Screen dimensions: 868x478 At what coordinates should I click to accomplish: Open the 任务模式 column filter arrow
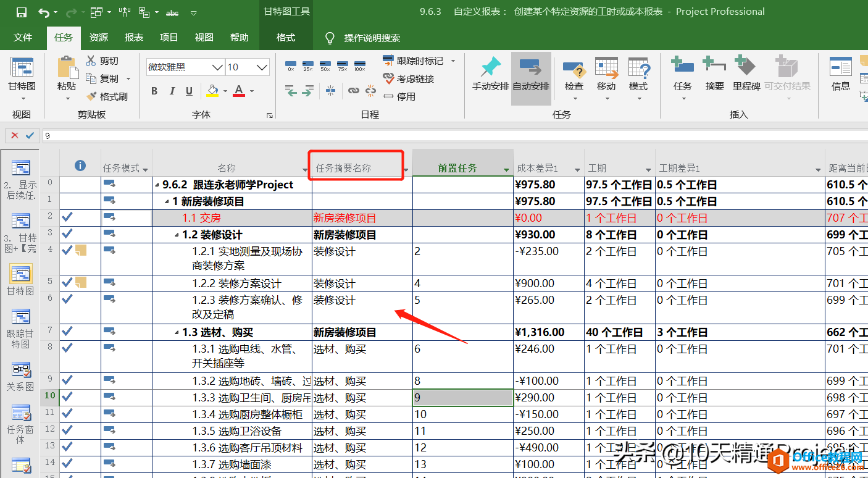point(146,169)
